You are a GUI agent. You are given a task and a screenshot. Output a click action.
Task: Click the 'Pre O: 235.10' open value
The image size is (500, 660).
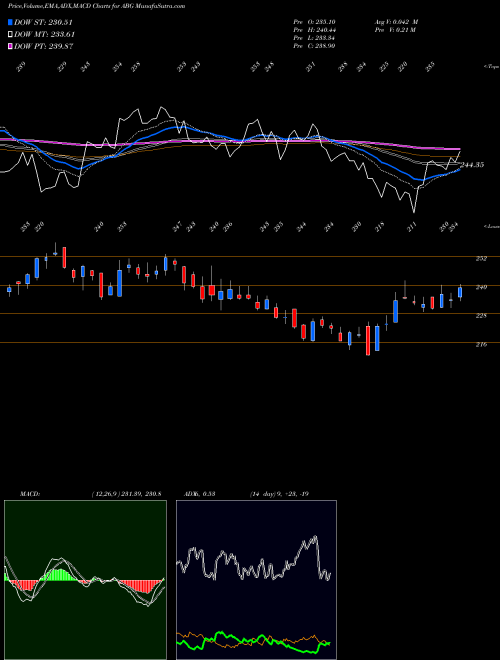tap(314, 22)
